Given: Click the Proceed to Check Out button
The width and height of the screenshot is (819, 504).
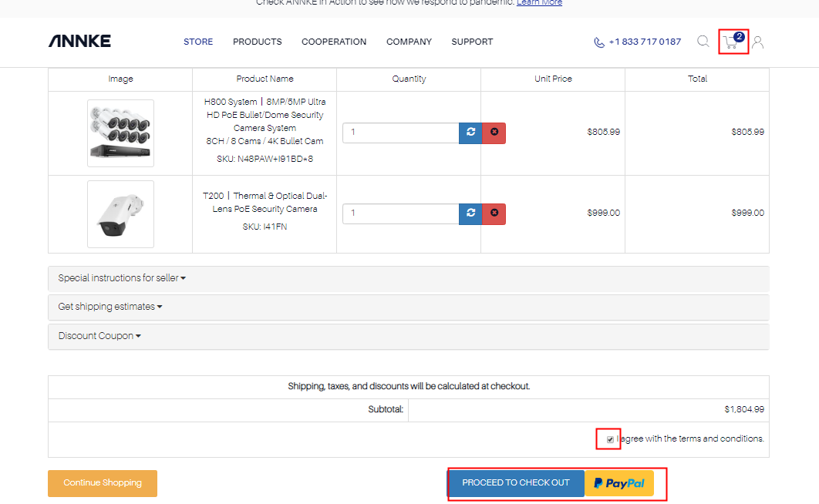Looking at the screenshot, I should pos(516,483).
